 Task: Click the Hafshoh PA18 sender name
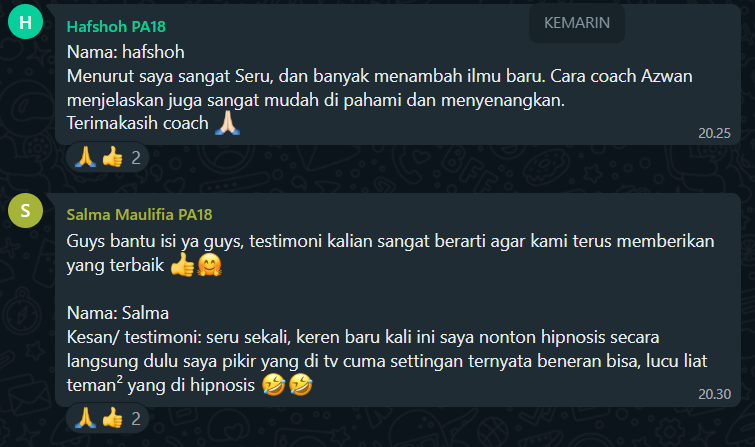[x=116, y=27]
